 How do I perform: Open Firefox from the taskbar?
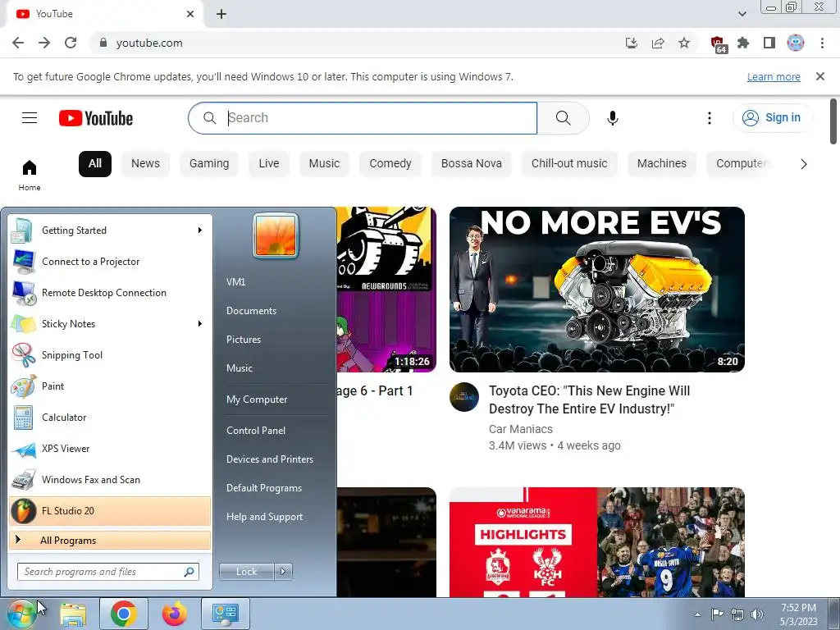174,614
